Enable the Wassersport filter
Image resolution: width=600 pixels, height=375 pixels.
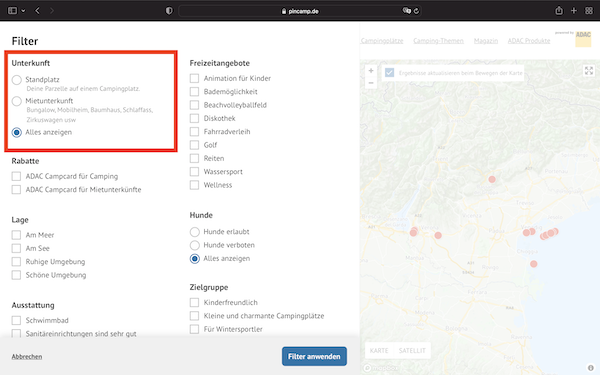coord(194,172)
